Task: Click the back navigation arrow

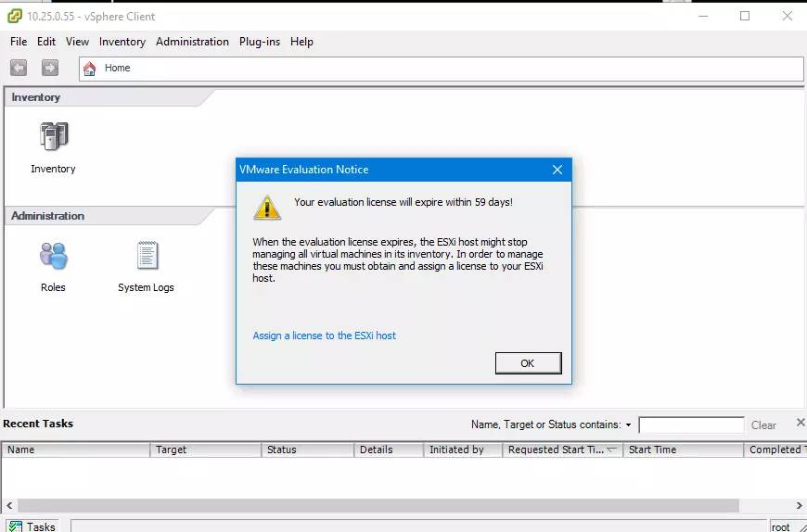Action: coord(19,68)
